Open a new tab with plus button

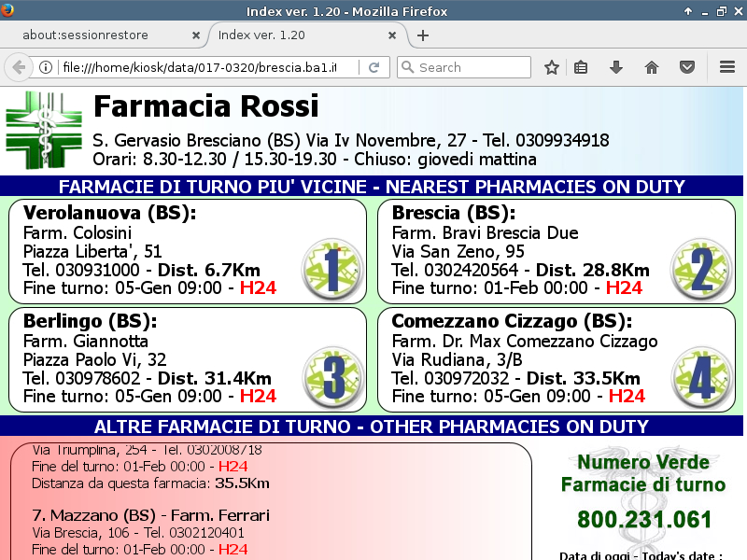(423, 35)
